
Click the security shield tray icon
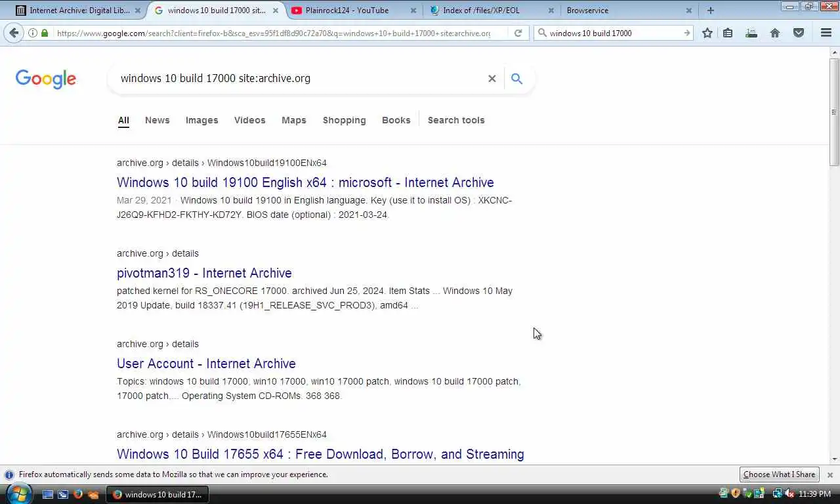pyautogui.click(x=735, y=493)
